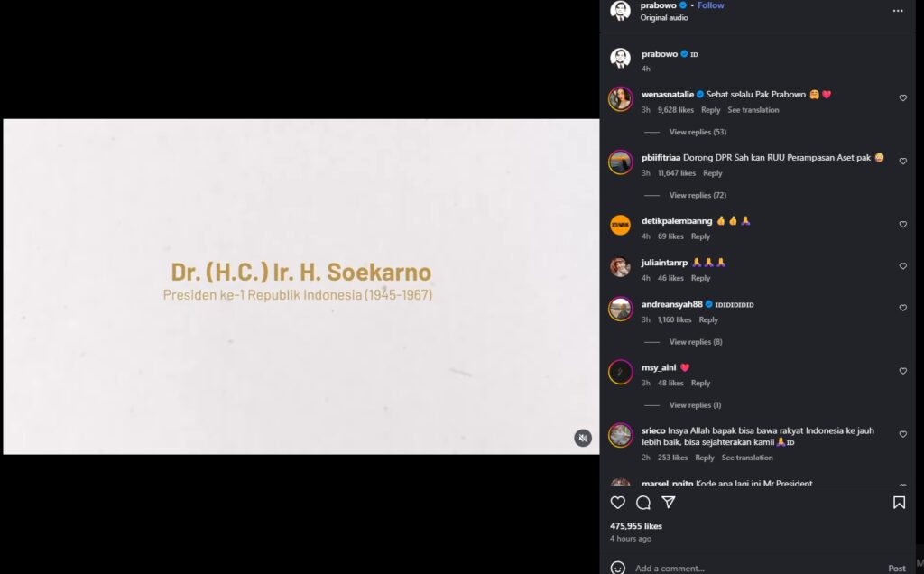The width and height of the screenshot is (924, 574).
Task: Open comment bubble icon below comments
Action: pyautogui.click(x=642, y=503)
